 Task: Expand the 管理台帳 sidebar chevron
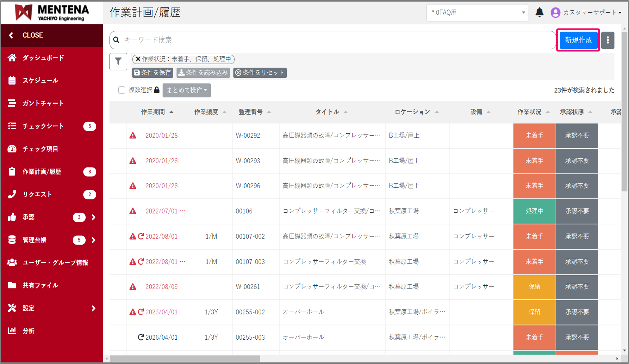pos(94,240)
